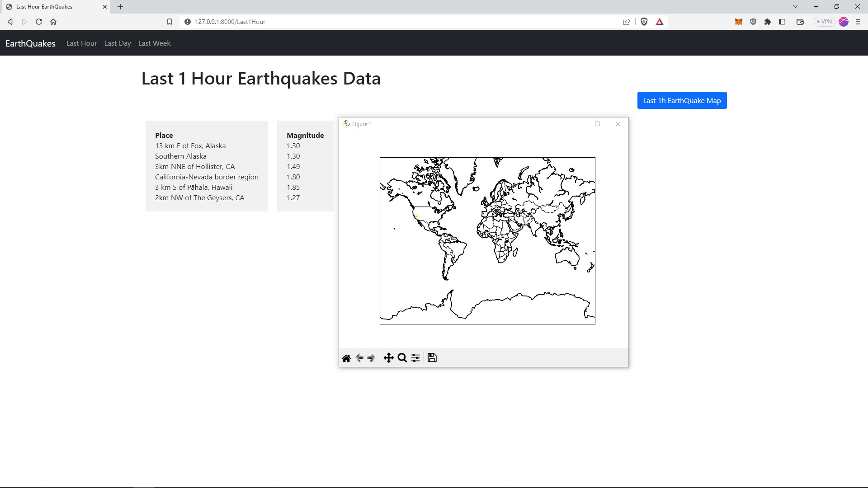
Task: Toggle the browser sidebar panel
Action: coord(782,21)
